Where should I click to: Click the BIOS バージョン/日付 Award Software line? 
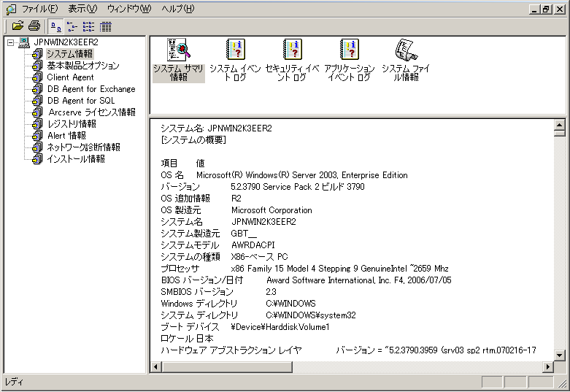[x=306, y=280]
